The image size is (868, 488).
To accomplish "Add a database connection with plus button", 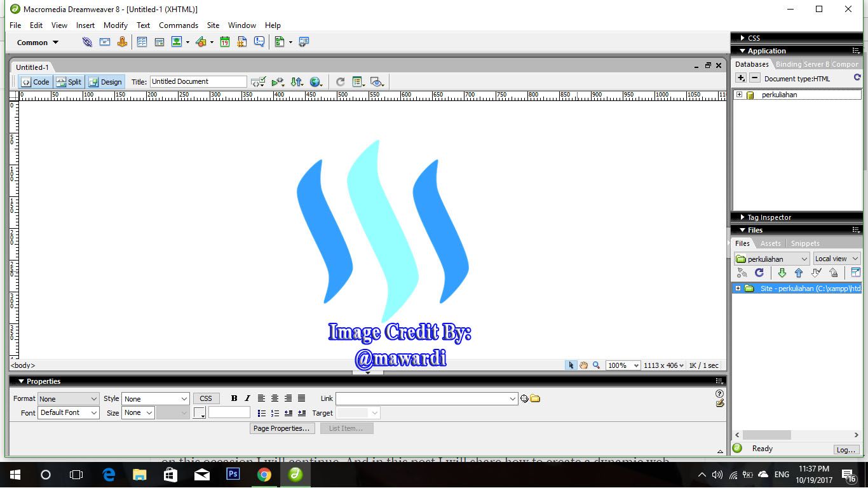I will click(x=741, y=78).
